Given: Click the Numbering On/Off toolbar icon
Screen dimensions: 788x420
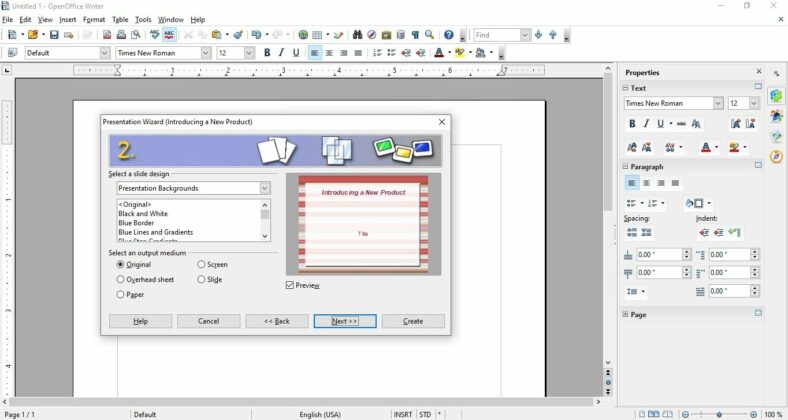Looking at the screenshot, I should coord(377,53).
